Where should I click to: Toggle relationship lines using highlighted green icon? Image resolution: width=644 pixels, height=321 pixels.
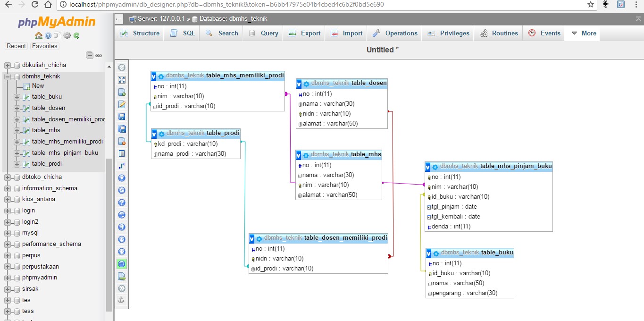(122, 264)
